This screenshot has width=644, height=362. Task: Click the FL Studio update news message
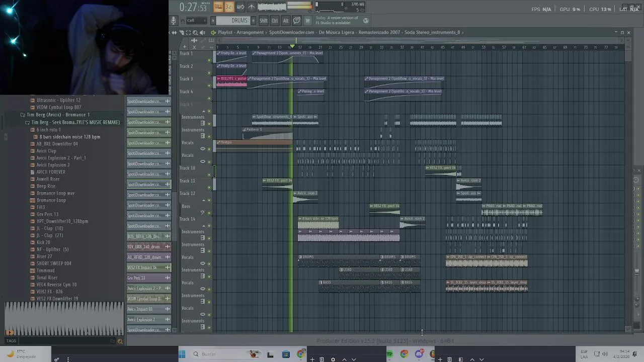pos(337,21)
